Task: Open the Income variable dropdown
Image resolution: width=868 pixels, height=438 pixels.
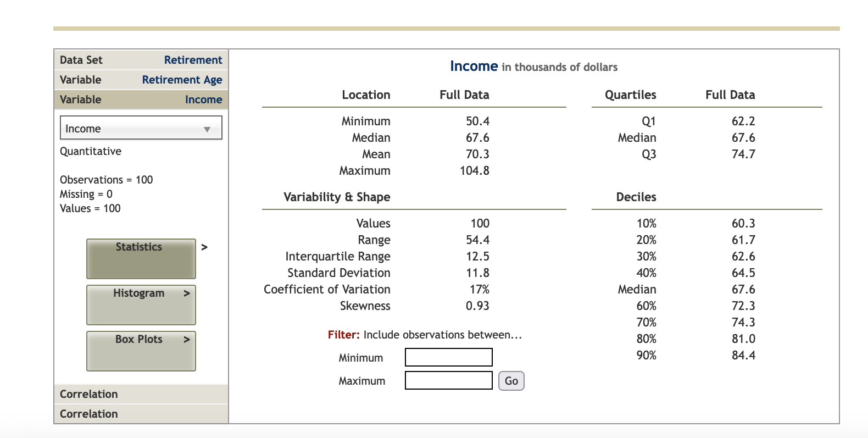Action: 141,128
